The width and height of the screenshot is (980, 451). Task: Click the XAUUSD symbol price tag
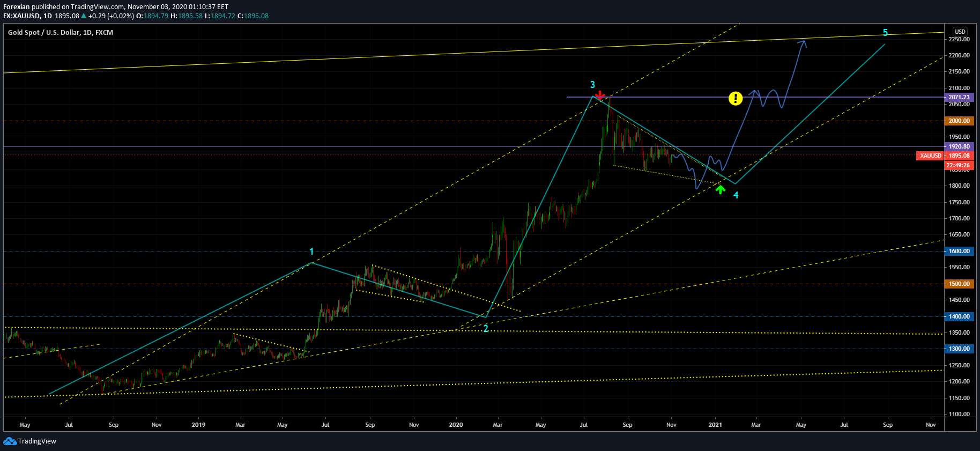931,156
